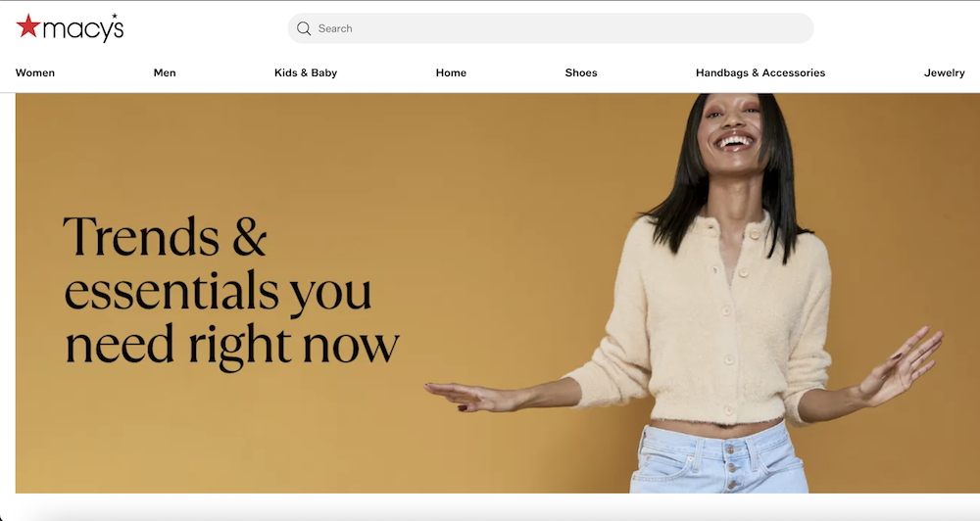Click the word 'essentials' in banner
Screen dimensions: 980x521
171,291
